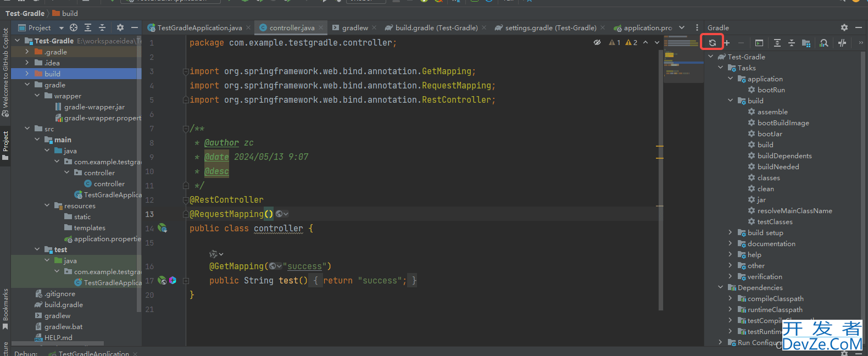Open editor tabs more options menu
868x356 pixels.
697,27
